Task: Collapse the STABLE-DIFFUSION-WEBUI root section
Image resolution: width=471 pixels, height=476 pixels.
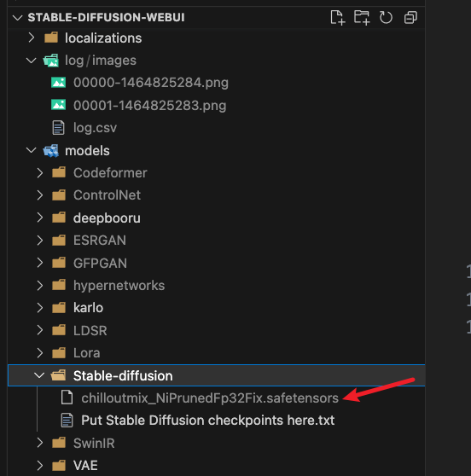Action: click(18, 18)
